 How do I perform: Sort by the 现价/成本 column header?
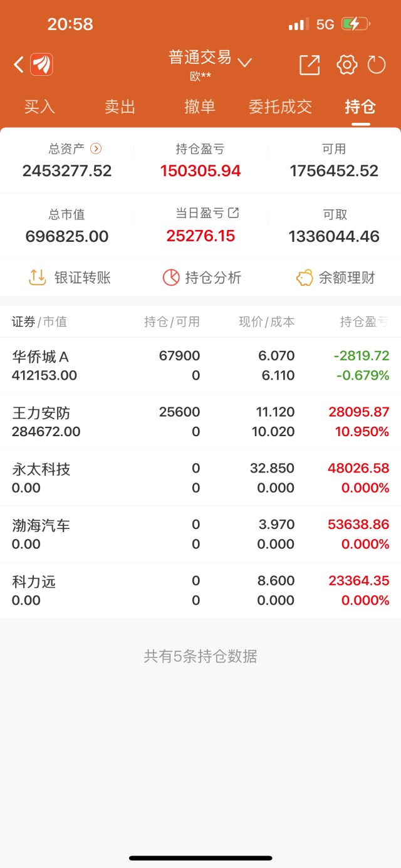[266, 322]
